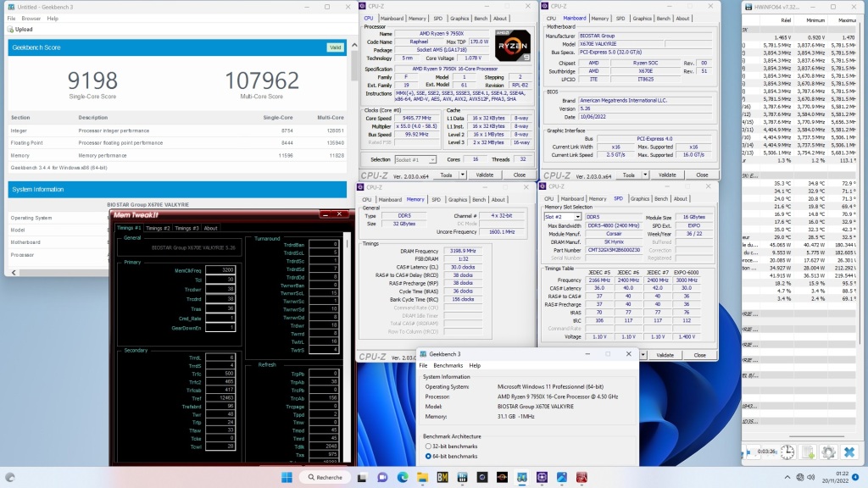Viewport: 868px width, 488px height.
Task: Switch to the purple CPU-Z taskbar icon
Action: [542, 477]
